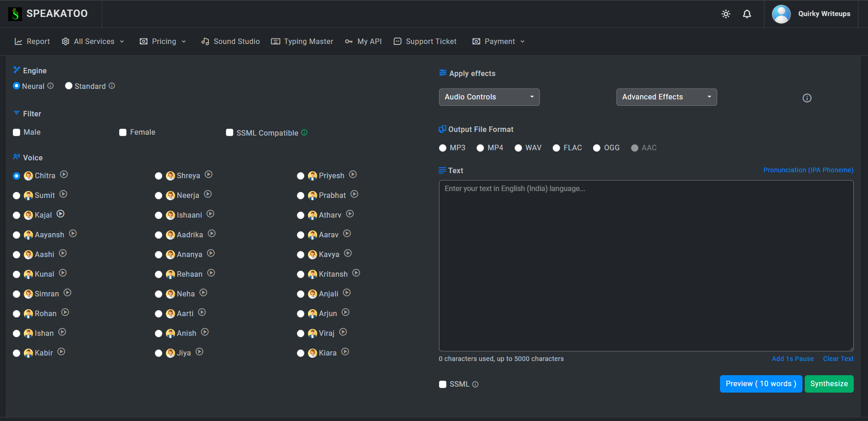Viewport: 868px width, 421px height.
Task: Show SSML checkbox info icon
Action: 475,384
